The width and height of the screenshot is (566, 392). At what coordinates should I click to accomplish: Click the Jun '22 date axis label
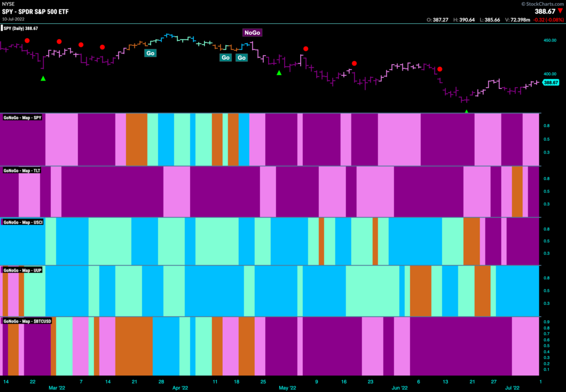tap(400, 388)
